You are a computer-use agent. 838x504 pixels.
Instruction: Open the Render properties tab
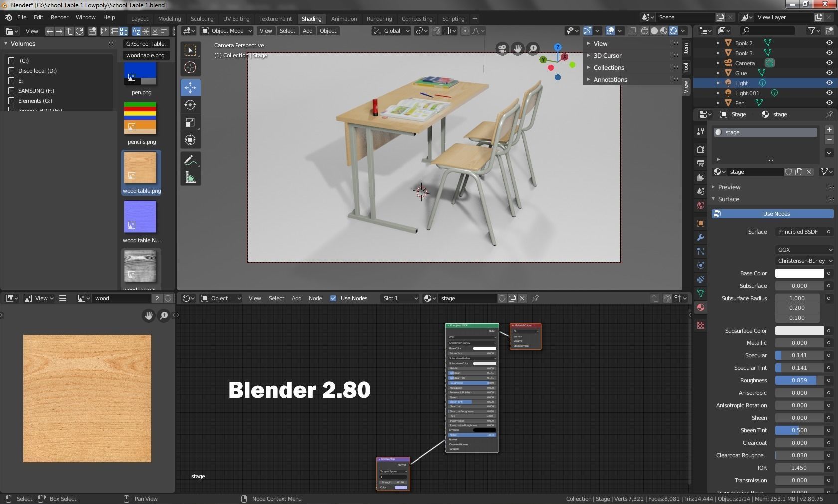[701, 149]
